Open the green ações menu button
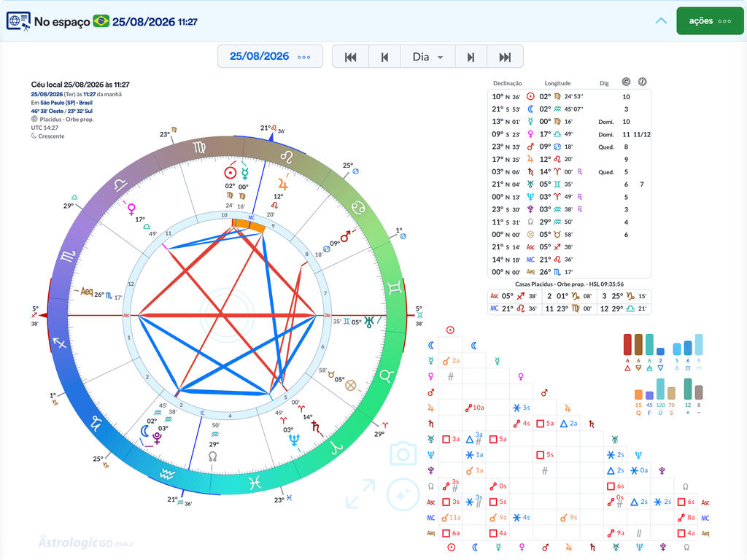 coord(710,21)
